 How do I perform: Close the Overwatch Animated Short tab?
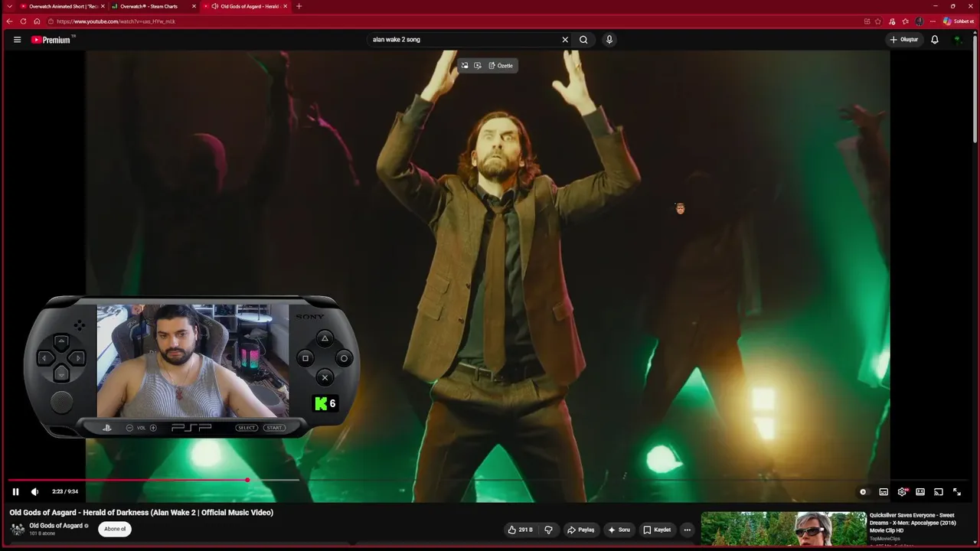click(103, 6)
